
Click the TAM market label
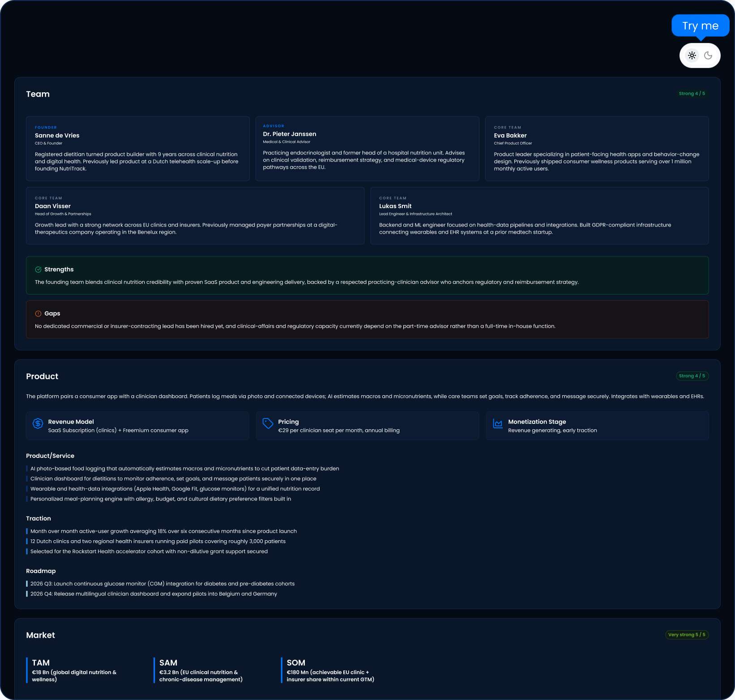(x=41, y=663)
